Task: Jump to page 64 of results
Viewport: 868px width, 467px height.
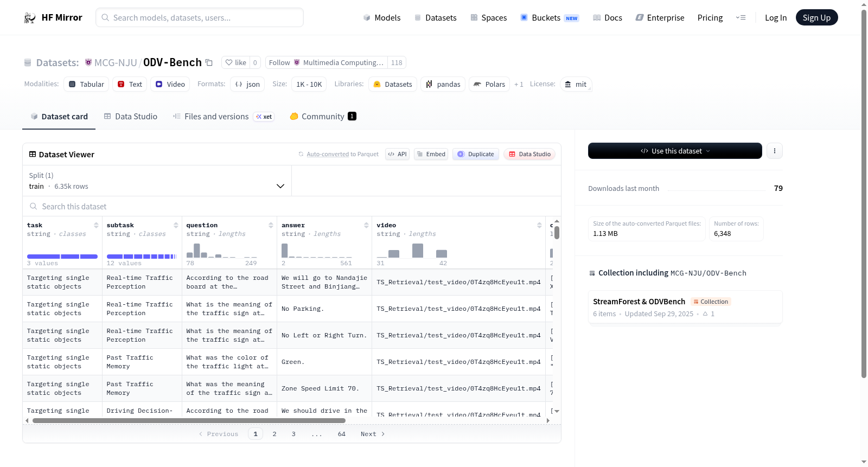Action: pyautogui.click(x=342, y=434)
